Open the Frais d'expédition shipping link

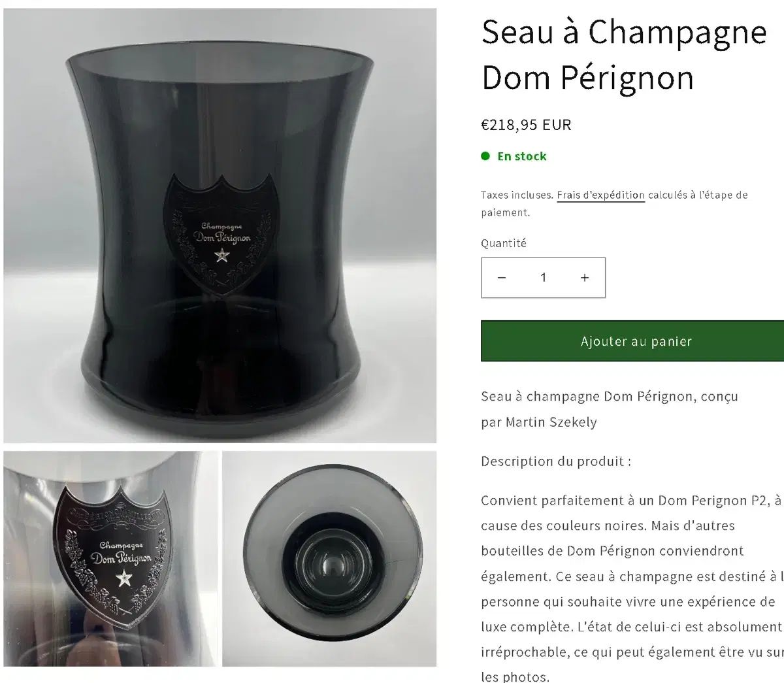[600, 195]
